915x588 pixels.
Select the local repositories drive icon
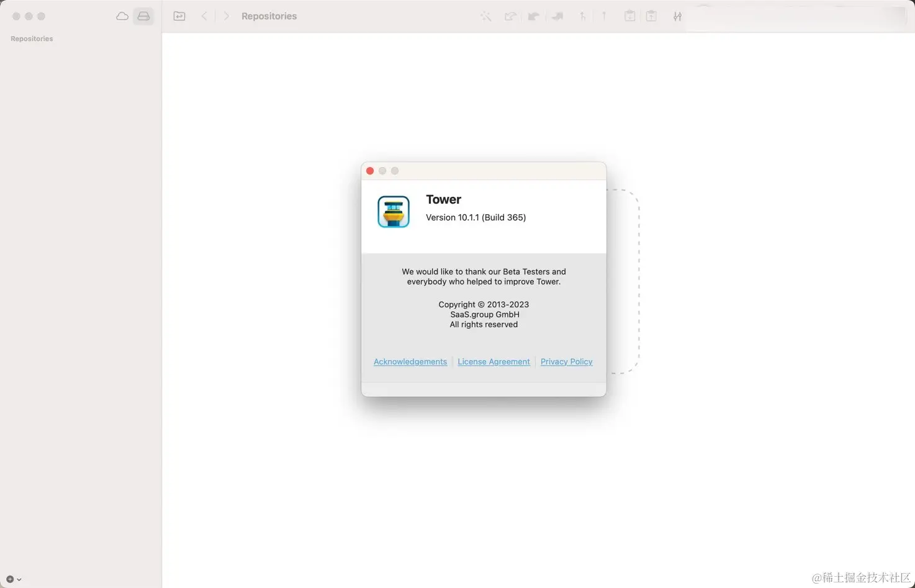[143, 16]
